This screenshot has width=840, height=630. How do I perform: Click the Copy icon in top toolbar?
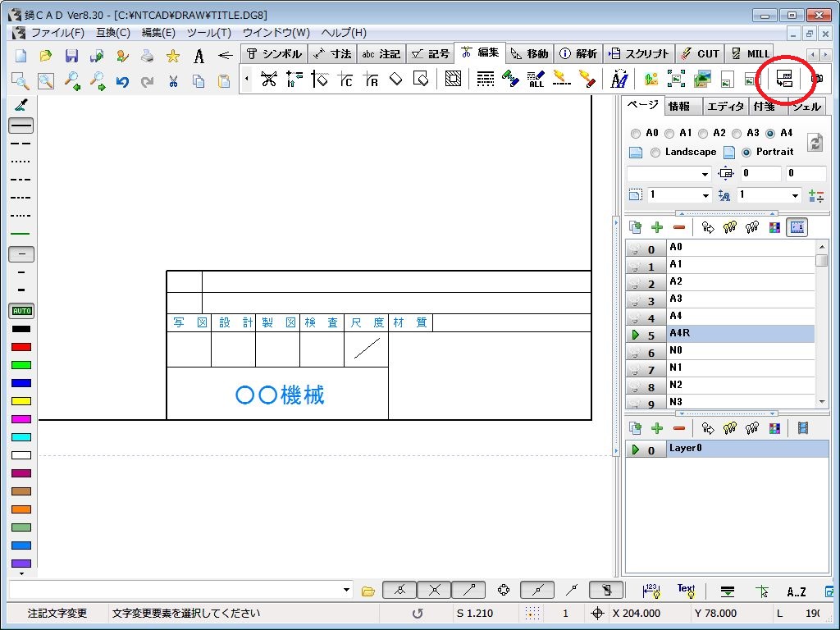coord(199,81)
